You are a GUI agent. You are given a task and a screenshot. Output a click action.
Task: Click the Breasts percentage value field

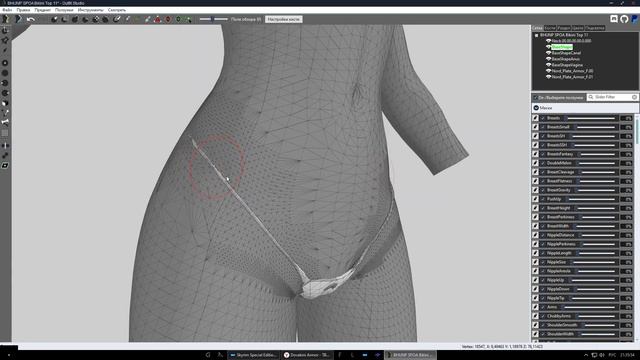pos(626,118)
